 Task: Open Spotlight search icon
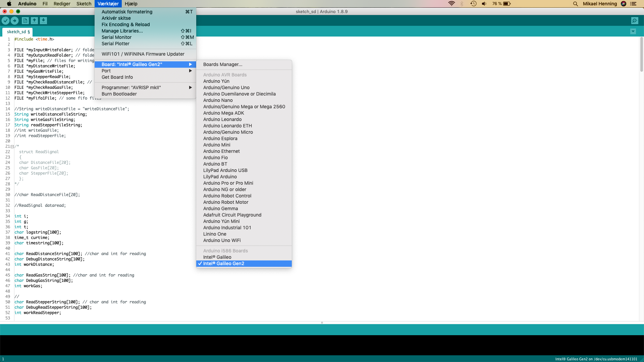click(x=576, y=4)
